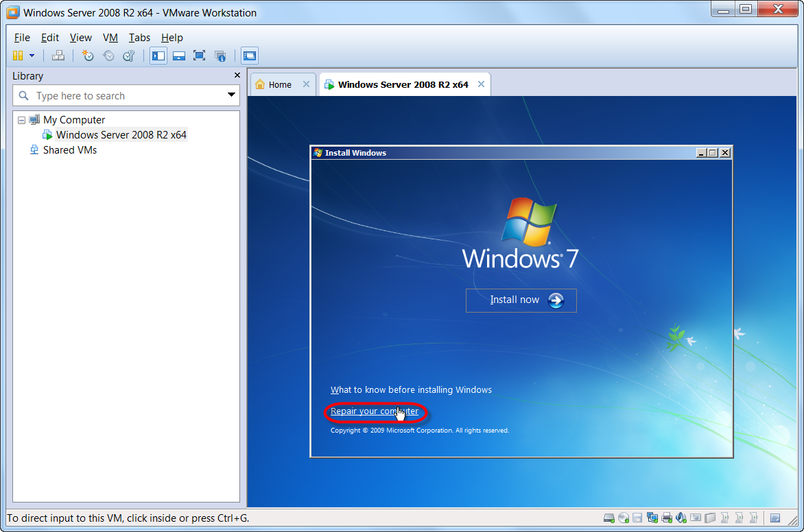Minimize the Install Windows dialog

coord(701,153)
